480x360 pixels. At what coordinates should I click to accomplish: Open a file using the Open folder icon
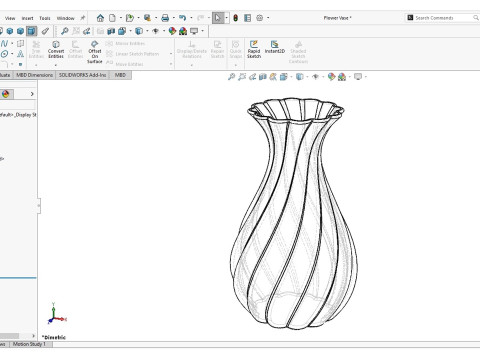coord(130,18)
